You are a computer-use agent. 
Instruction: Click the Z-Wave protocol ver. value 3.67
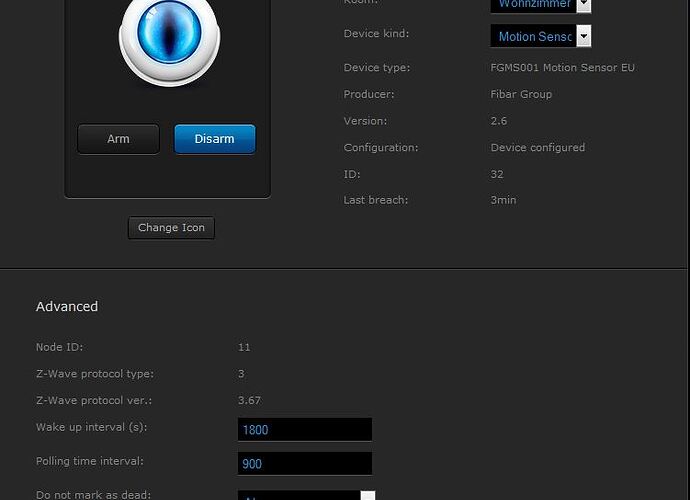point(249,401)
